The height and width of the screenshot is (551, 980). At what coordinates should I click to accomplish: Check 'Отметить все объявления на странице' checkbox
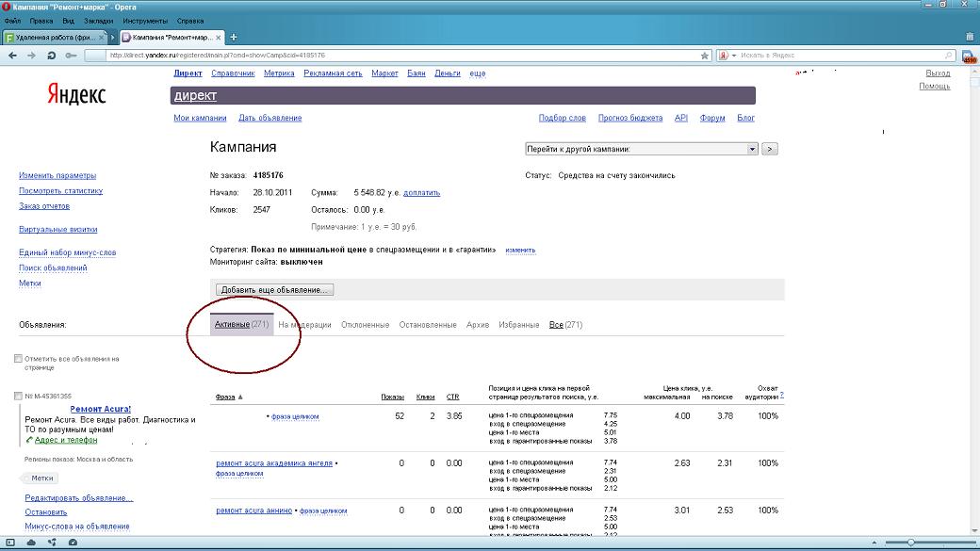click(19, 359)
